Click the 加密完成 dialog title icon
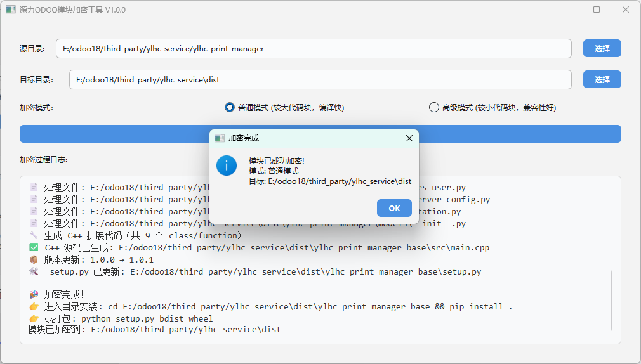 pyautogui.click(x=220, y=138)
